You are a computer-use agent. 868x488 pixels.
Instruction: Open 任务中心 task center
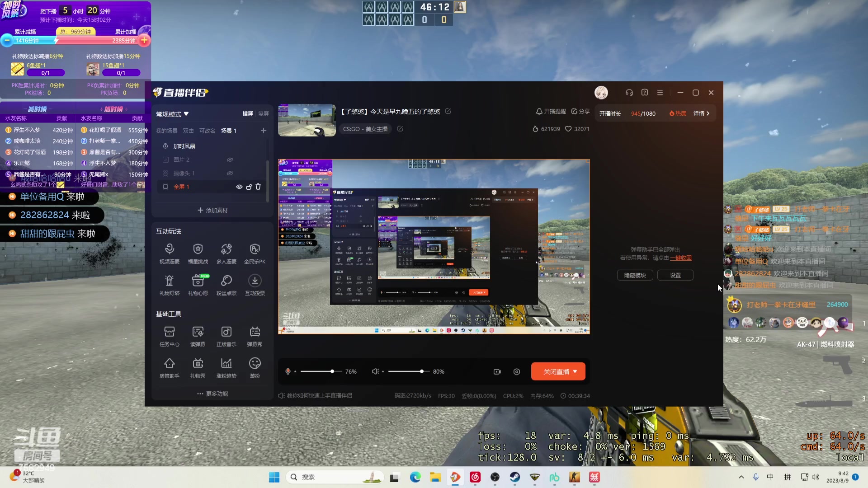pos(169,336)
